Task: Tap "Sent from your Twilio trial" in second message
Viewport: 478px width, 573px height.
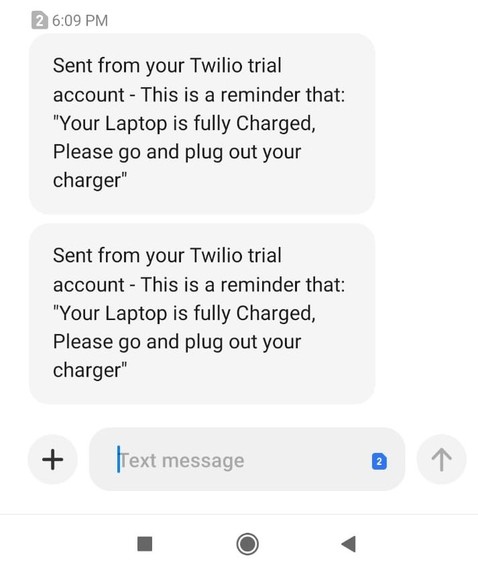Action: click(x=167, y=256)
